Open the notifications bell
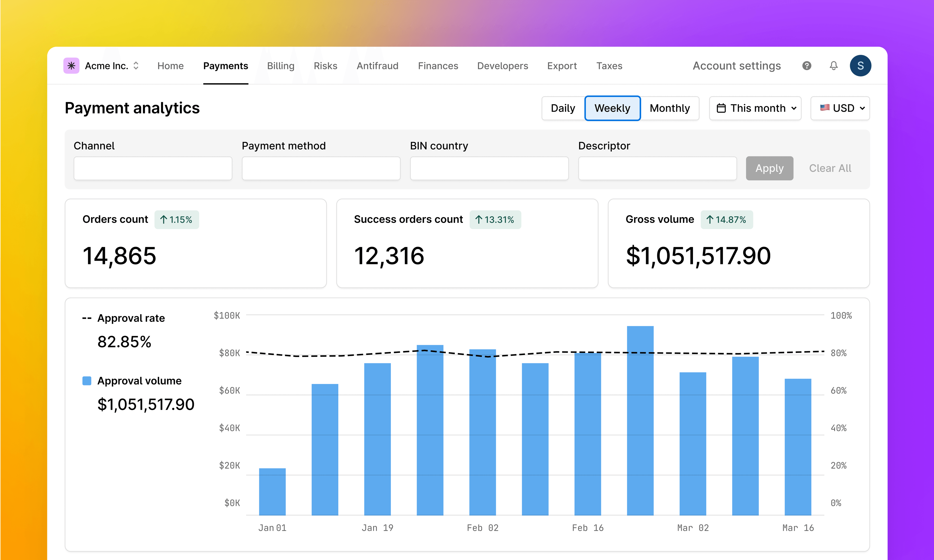The width and height of the screenshot is (934, 560). coord(833,66)
